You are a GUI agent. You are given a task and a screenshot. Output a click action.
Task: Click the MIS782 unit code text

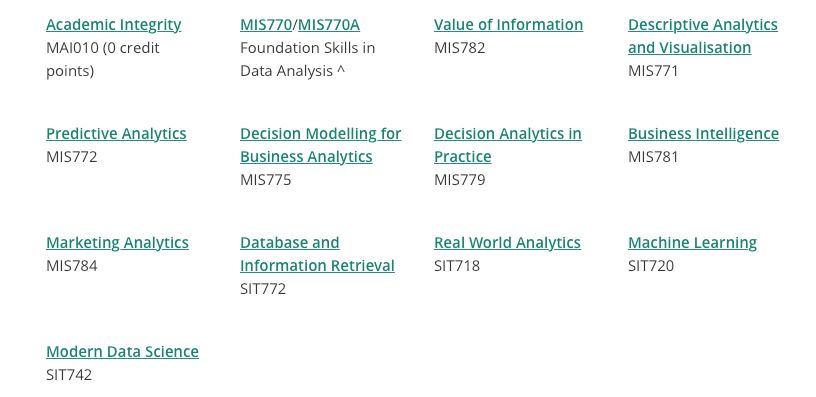(460, 48)
